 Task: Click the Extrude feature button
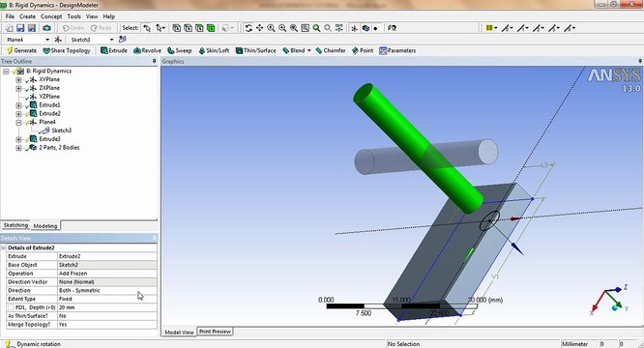coord(114,50)
